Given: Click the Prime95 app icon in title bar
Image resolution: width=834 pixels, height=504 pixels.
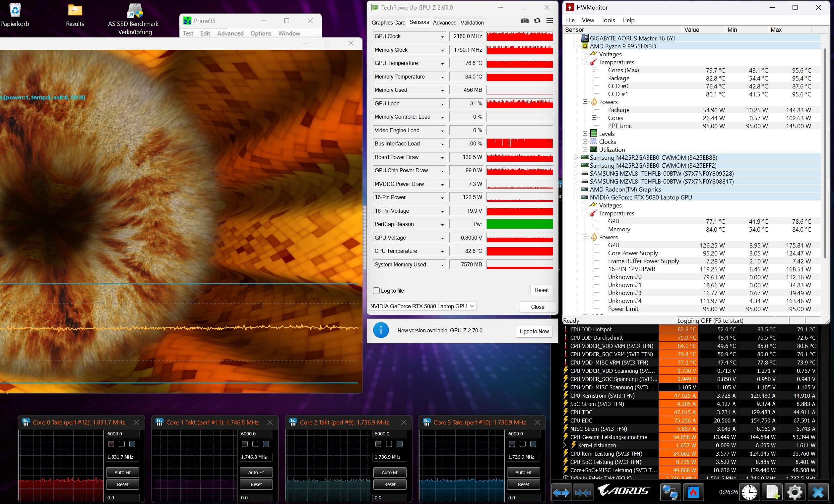Looking at the screenshot, I should click(x=187, y=21).
